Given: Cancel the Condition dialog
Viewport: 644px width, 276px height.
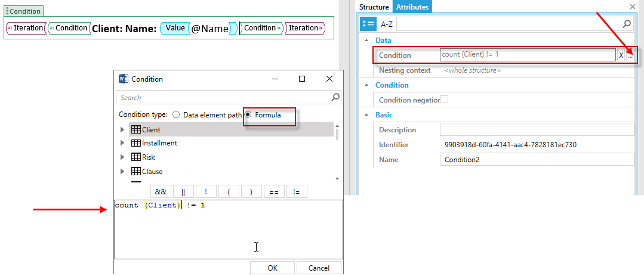Looking at the screenshot, I should [x=319, y=268].
